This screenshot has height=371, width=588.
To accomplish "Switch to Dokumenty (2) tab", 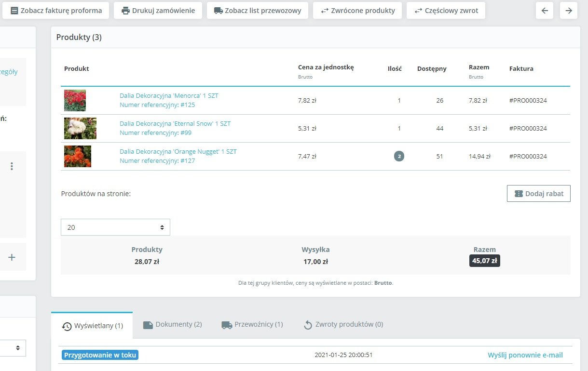I will (x=172, y=324).
